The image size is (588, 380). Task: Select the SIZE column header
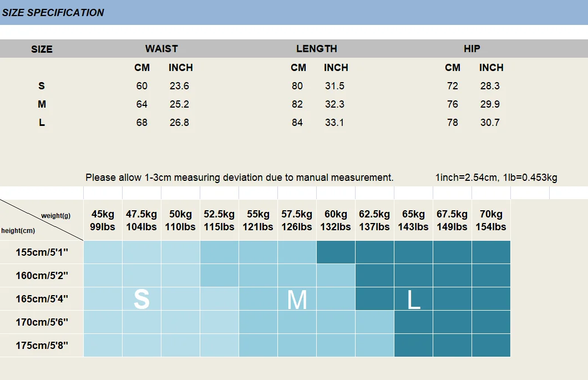click(42, 49)
